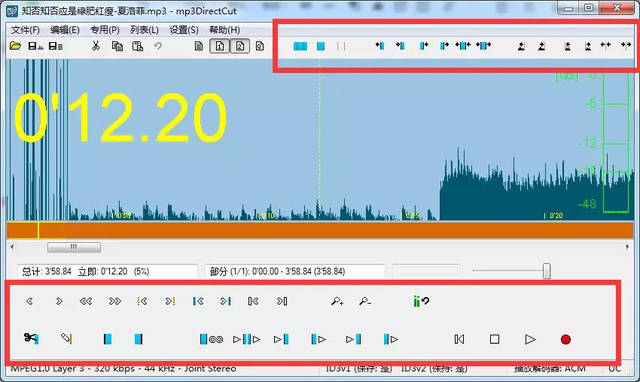Click the loop play selection icon

pyautogui.click(x=211, y=339)
